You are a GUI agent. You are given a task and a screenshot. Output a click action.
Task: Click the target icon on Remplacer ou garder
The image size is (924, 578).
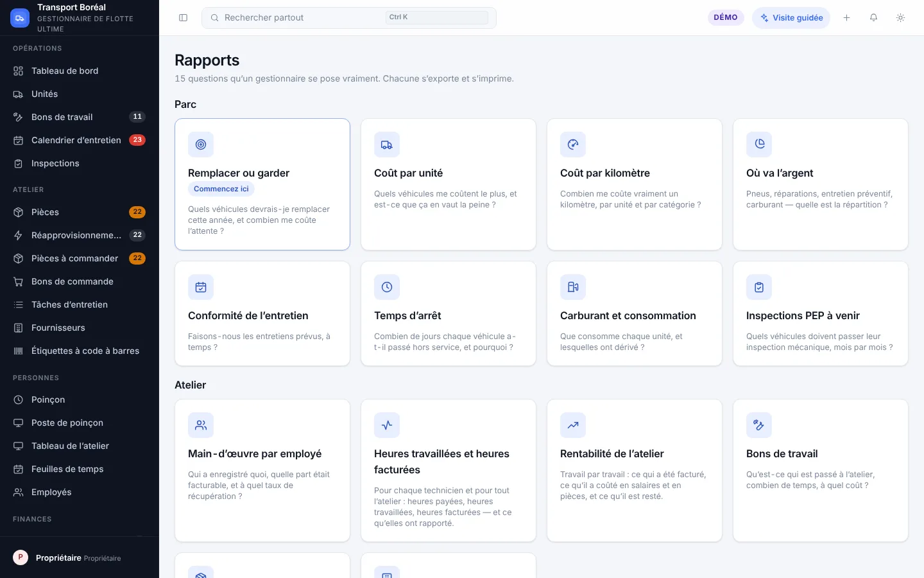tap(201, 144)
